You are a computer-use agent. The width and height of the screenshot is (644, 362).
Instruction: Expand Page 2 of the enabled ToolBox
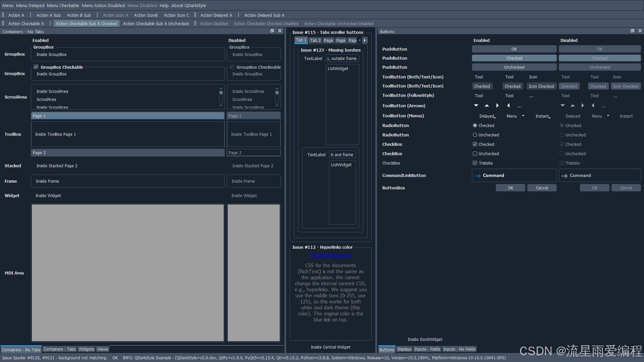127,153
